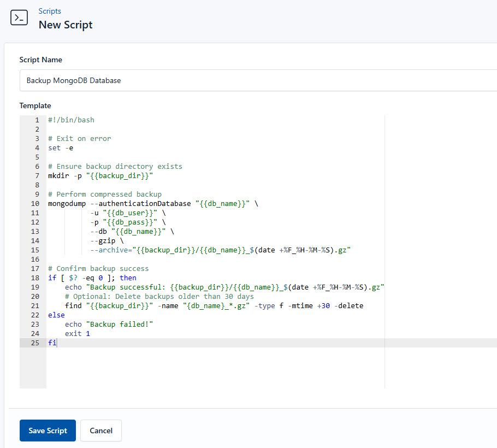Click inside the Script Name input field
This screenshot has width=497, height=448.
tap(164, 80)
